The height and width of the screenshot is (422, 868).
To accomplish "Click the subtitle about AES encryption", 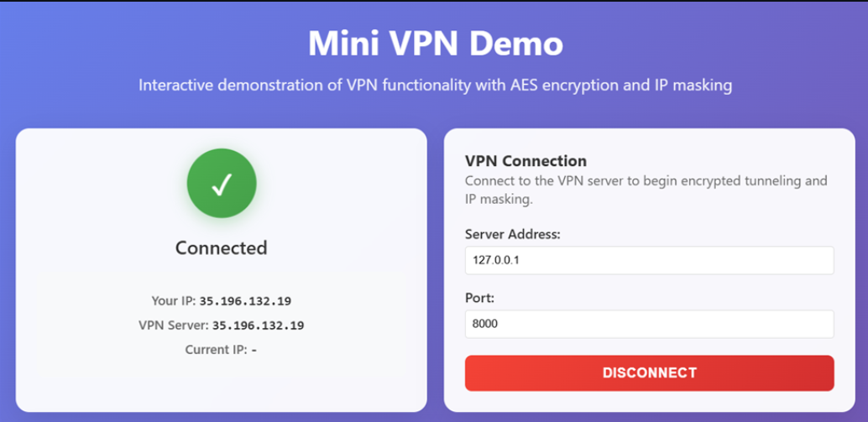I will (x=435, y=86).
